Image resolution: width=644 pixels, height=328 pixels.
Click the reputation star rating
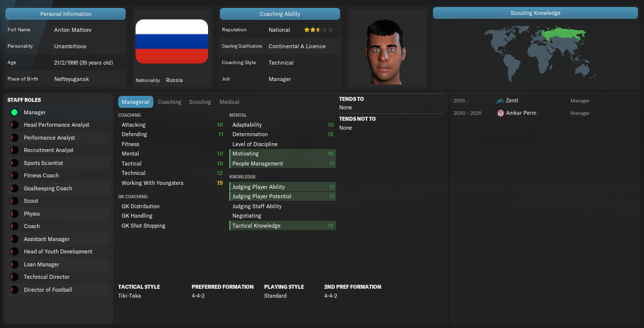coord(319,30)
